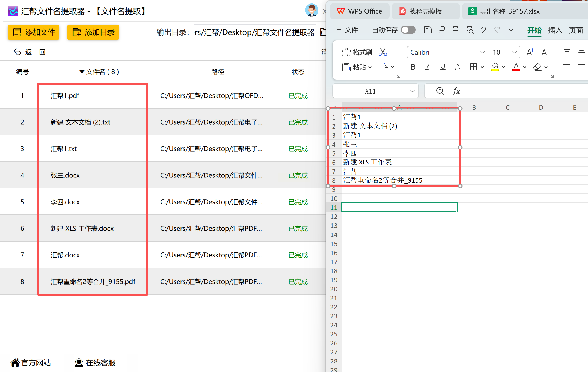Expand the cell name box A11 dropdown

pyautogui.click(x=412, y=91)
